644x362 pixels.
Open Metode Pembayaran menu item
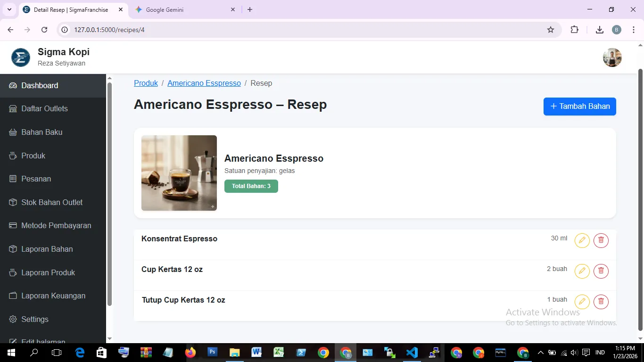coord(53,226)
